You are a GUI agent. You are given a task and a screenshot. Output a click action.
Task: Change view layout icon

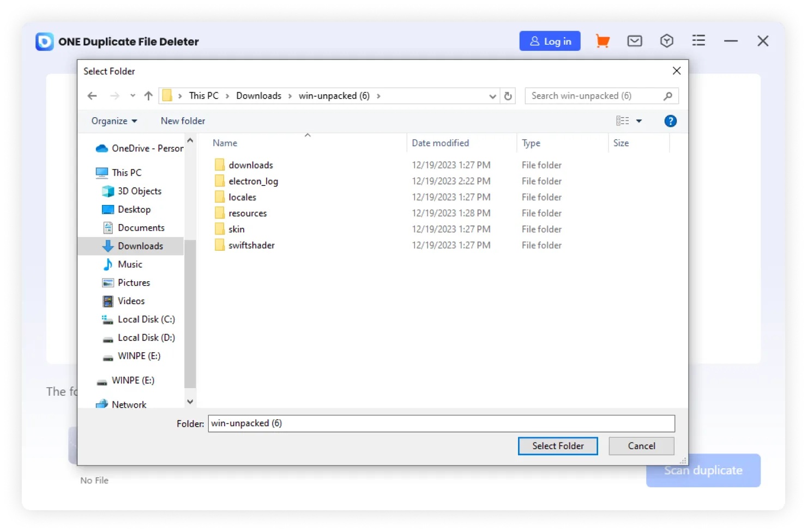(x=622, y=121)
